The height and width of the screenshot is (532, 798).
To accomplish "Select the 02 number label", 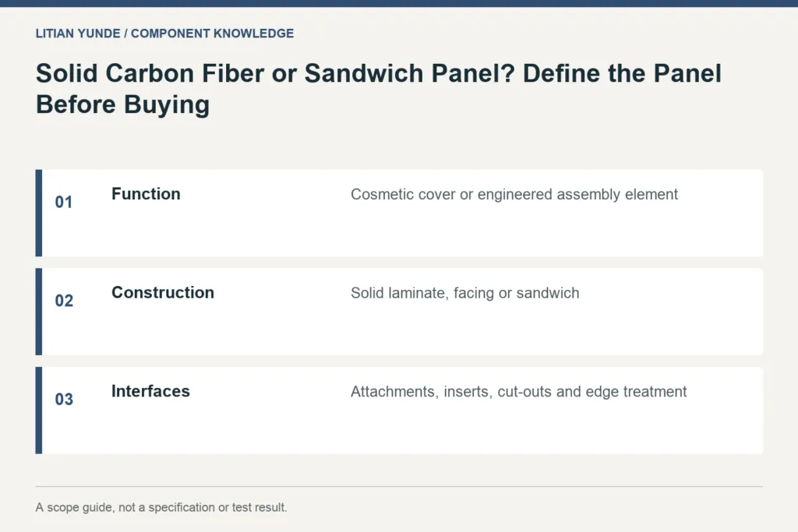I will click(64, 301).
